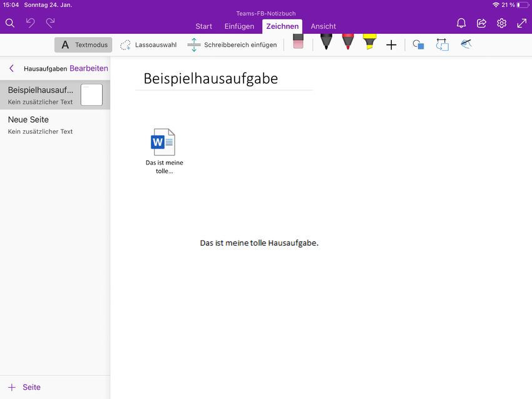This screenshot has width=532, height=399.
Task: Open notifications bell
Action: pyautogui.click(x=461, y=23)
